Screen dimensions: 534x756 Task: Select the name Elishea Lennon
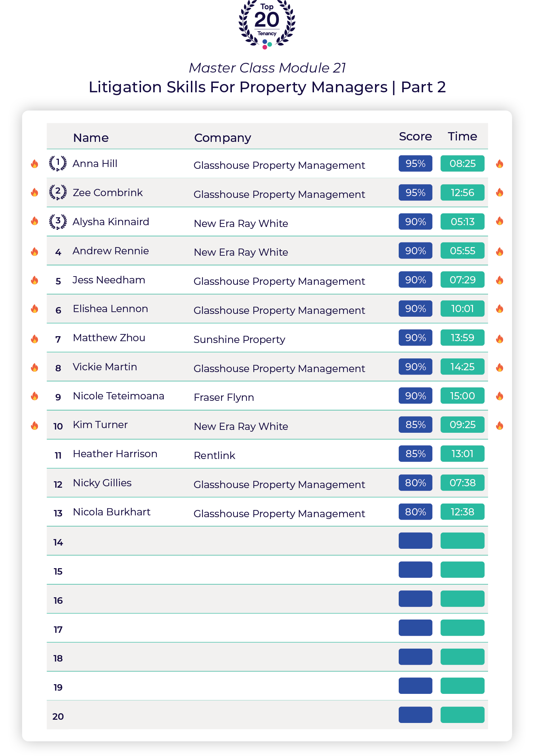pos(111,309)
